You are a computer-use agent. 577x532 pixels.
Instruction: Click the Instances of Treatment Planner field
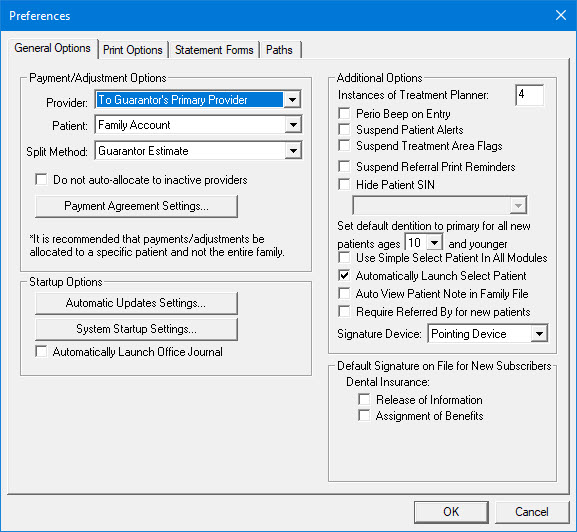click(x=530, y=95)
